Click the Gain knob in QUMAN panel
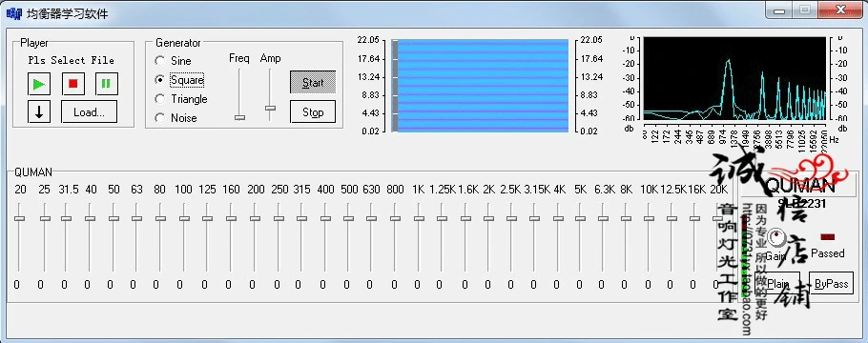This screenshot has width=868, height=343. 776,238
